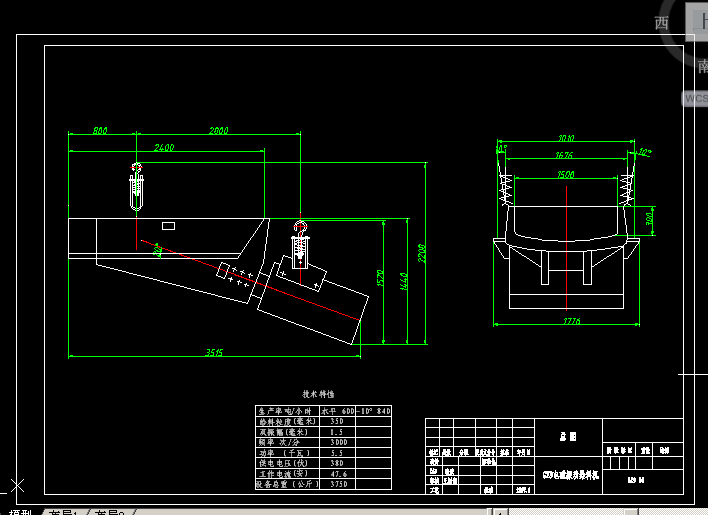
Task: Click the 47.6 current value cell
Action: coord(338,474)
